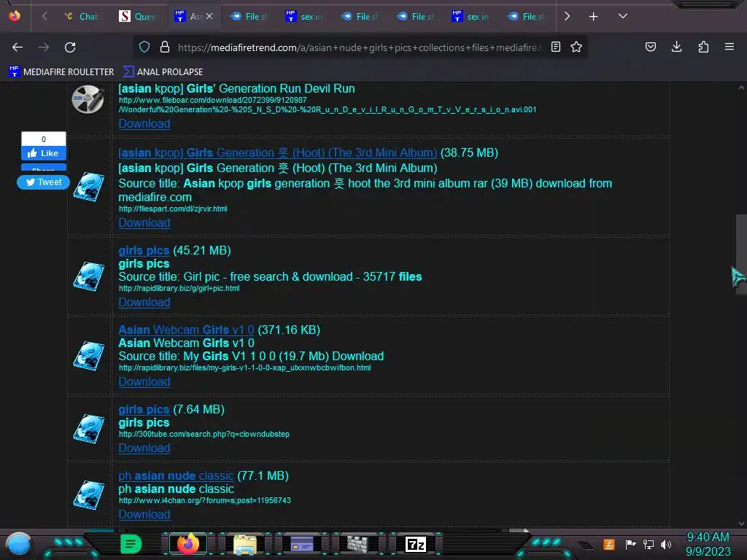The image size is (747, 560).
Task: Click the Tweet button
Action: tap(43, 182)
